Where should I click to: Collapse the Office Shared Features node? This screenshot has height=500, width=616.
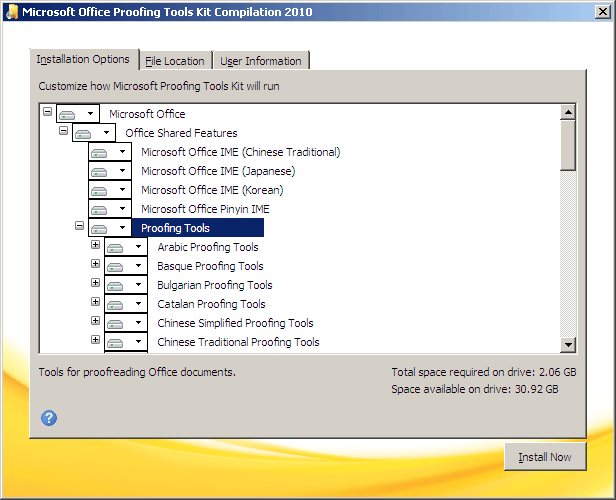(x=63, y=130)
